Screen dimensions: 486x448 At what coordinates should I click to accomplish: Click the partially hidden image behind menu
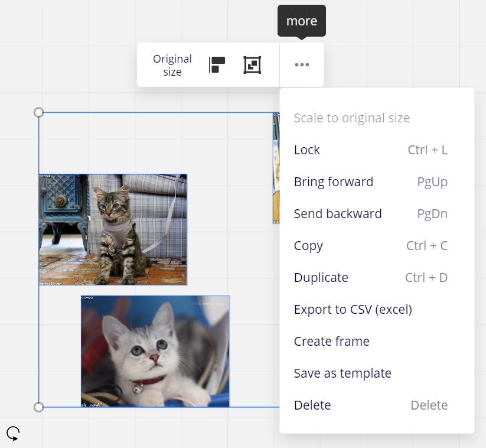[276, 168]
